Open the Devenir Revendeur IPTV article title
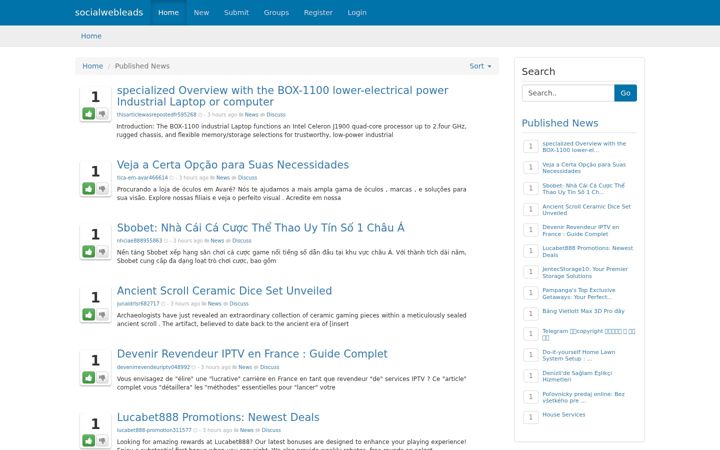Image resolution: width=720 pixels, height=450 pixels. 252,354
